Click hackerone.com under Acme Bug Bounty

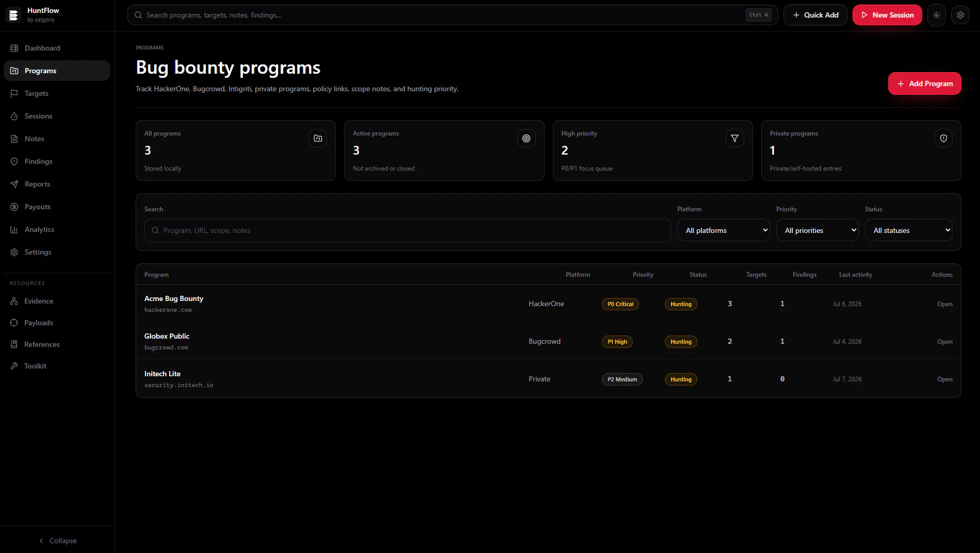pos(168,310)
